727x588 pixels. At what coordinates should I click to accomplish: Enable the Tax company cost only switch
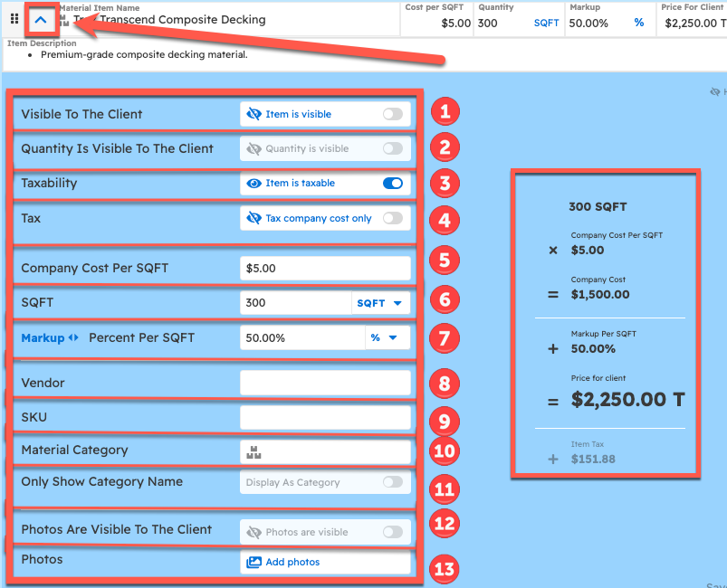point(392,218)
